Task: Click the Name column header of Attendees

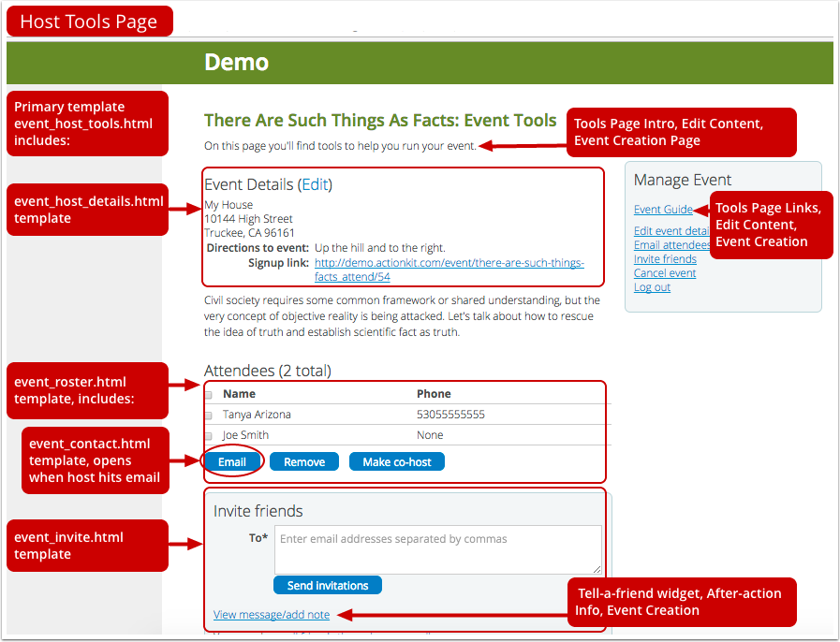Action: 238,393
